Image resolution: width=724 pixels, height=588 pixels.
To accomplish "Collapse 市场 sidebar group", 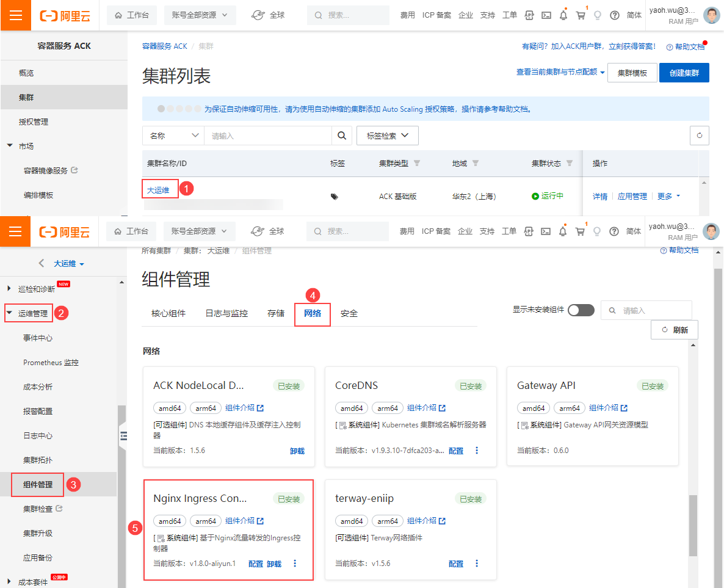I will coord(10,145).
